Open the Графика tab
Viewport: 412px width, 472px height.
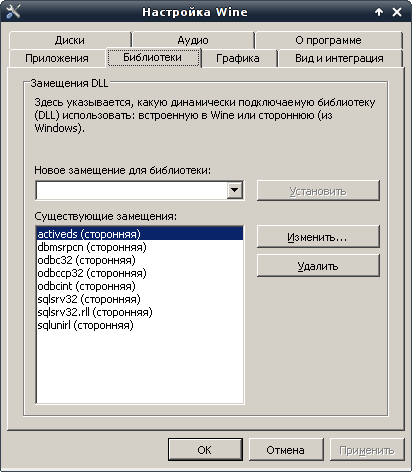pos(238,58)
